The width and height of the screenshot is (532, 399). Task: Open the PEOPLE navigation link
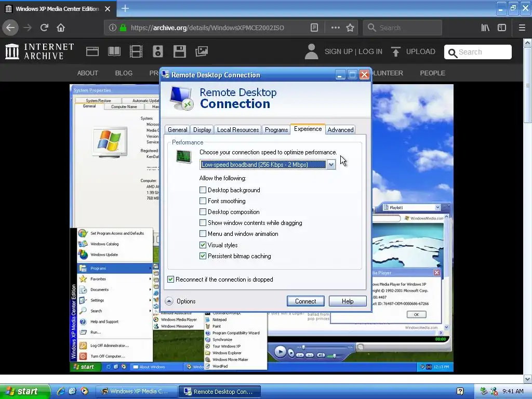[432, 73]
